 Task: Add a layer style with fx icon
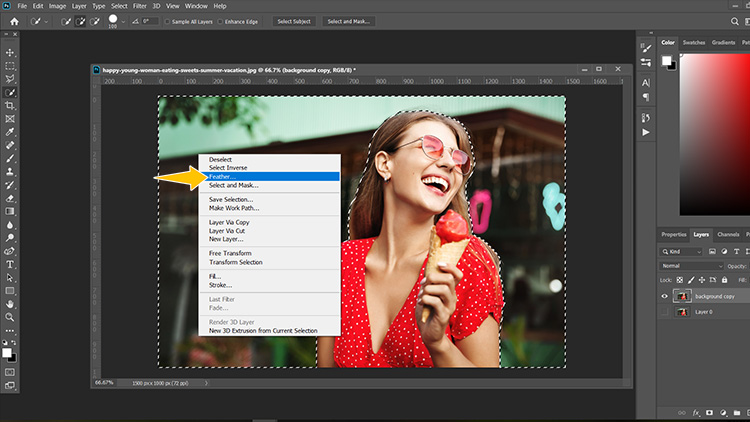[x=696, y=412]
